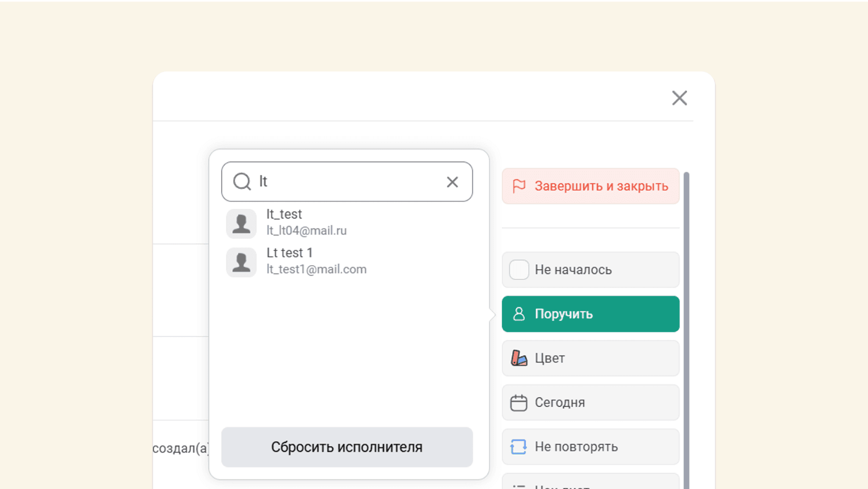Open the Поручить assignee dropdown

590,314
